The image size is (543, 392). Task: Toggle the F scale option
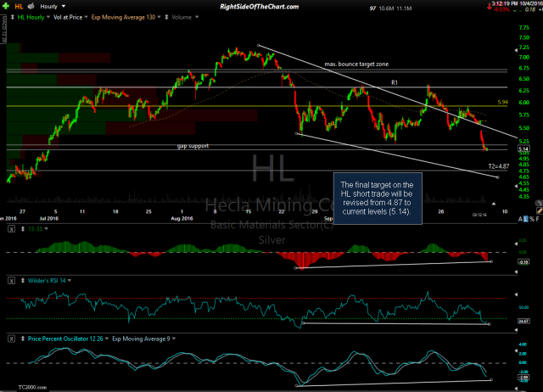tap(537, 219)
